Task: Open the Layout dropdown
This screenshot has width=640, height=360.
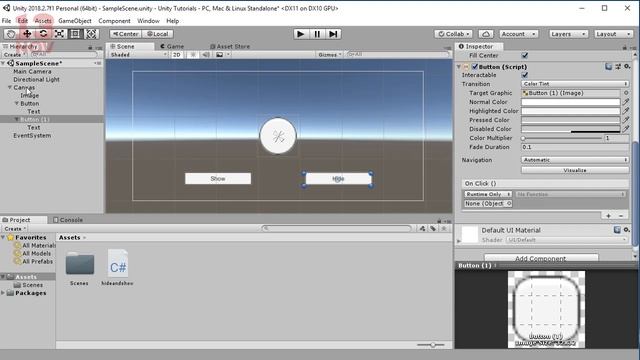Action: pyautogui.click(x=613, y=34)
